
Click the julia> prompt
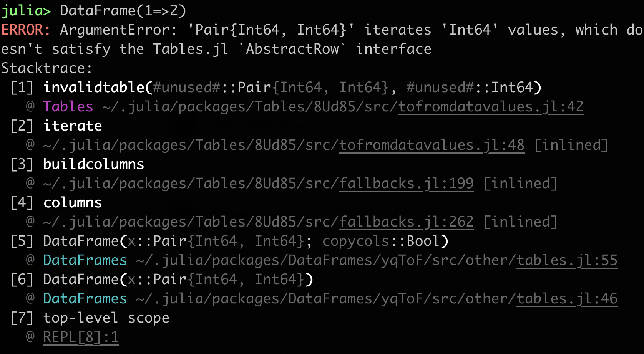pyautogui.click(x=26, y=11)
